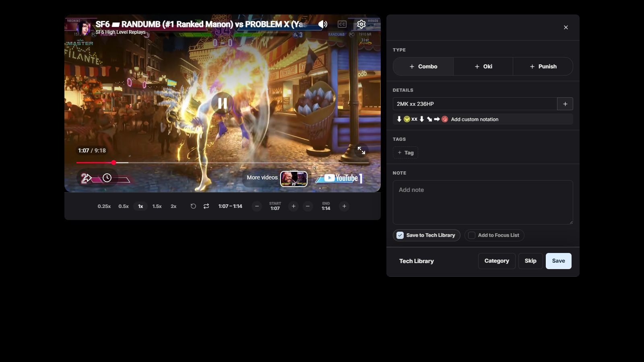The width and height of the screenshot is (644, 362).
Task: Click the Watch Later clock icon
Action: (x=107, y=178)
